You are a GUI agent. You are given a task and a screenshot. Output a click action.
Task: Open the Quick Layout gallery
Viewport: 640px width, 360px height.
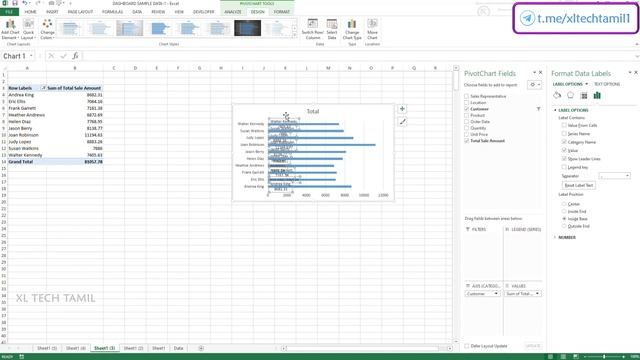[x=29, y=29]
